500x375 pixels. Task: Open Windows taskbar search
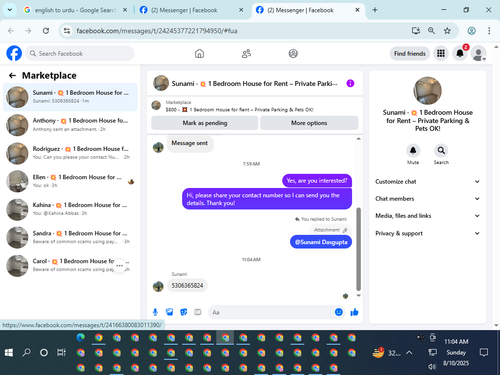[26, 353]
